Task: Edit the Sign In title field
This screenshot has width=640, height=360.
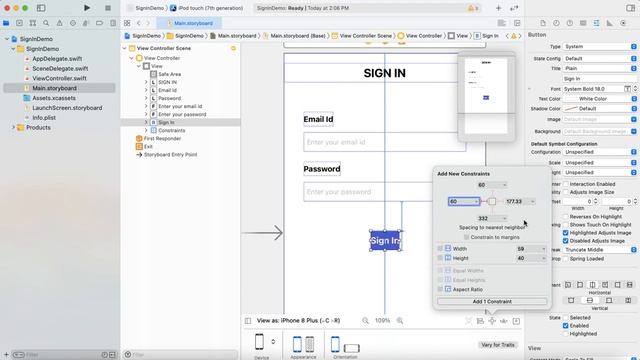Action: coord(600,78)
